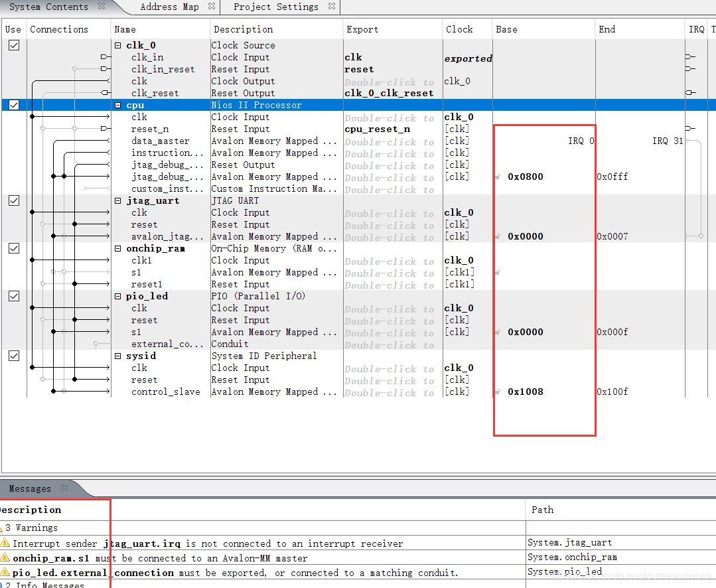The width and height of the screenshot is (716, 588).
Task: Click the exported clock cell for clk_in
Action: pyautogui.click(x=468, y=58)
